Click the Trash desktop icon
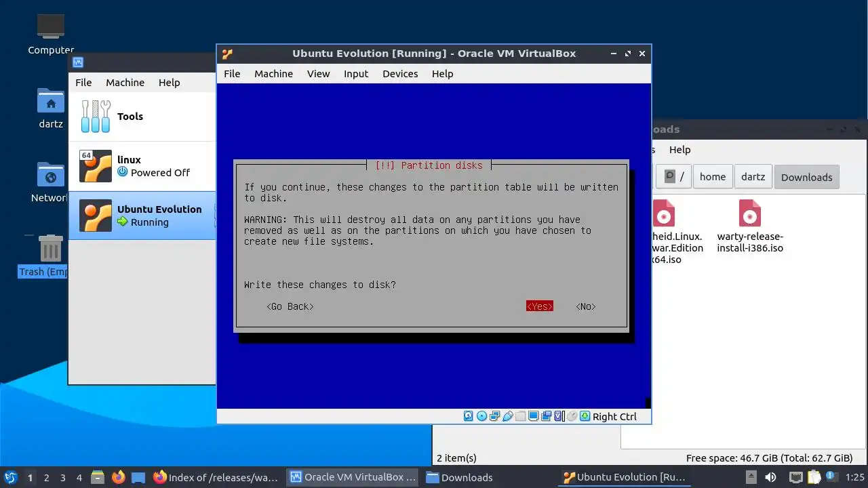The image size is (868, 488). pyautogui.click(x=51, y=249)
